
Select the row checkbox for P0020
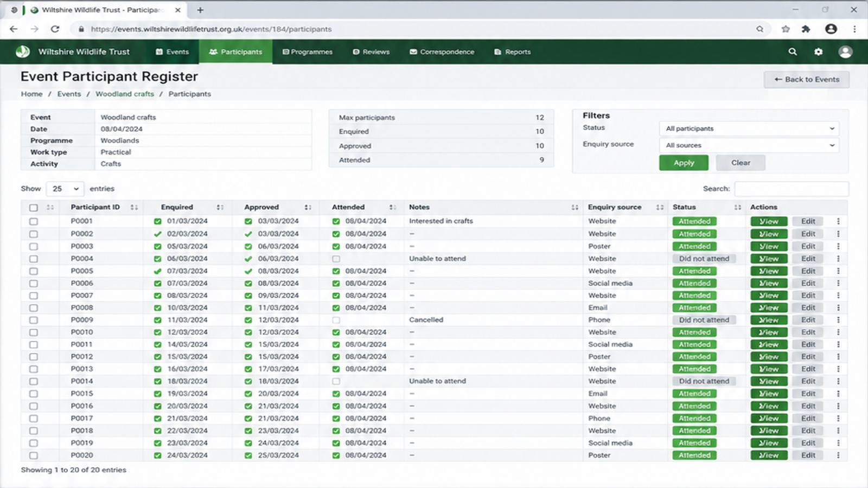[x=34, y=455]
